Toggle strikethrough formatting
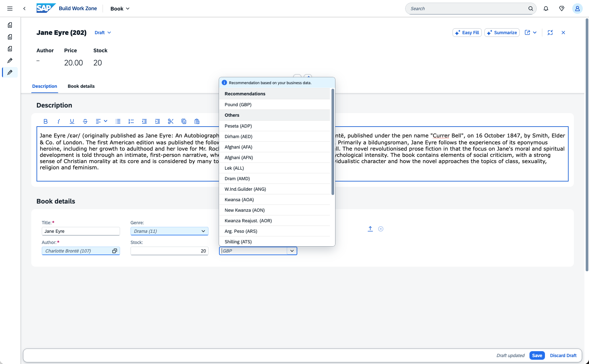589x364 pixels. [85, 121]
